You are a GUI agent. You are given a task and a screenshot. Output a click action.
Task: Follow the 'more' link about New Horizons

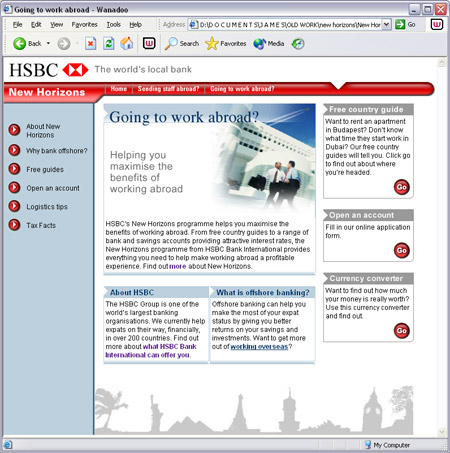(178, 266)
